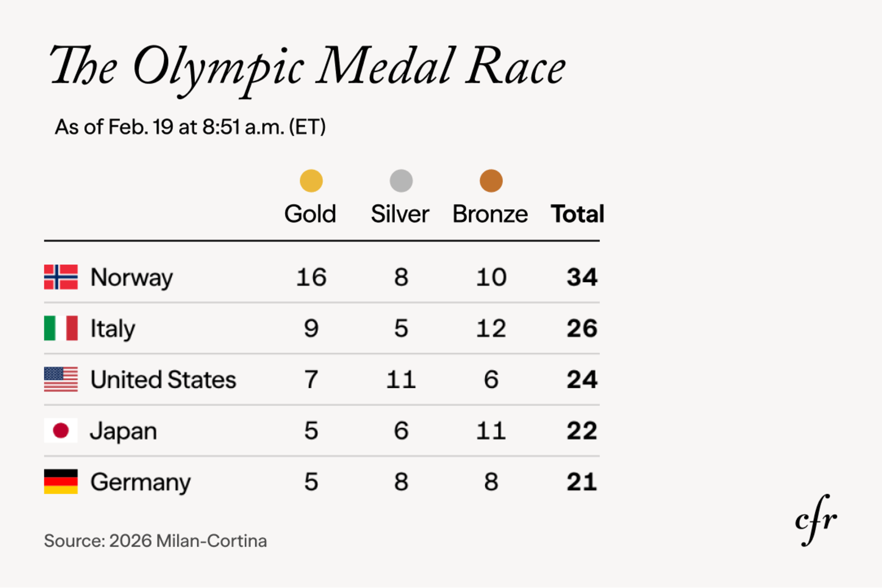The image size is (882, 588).
Task: Click Germany's total of 21
Action: pos(582,482)
